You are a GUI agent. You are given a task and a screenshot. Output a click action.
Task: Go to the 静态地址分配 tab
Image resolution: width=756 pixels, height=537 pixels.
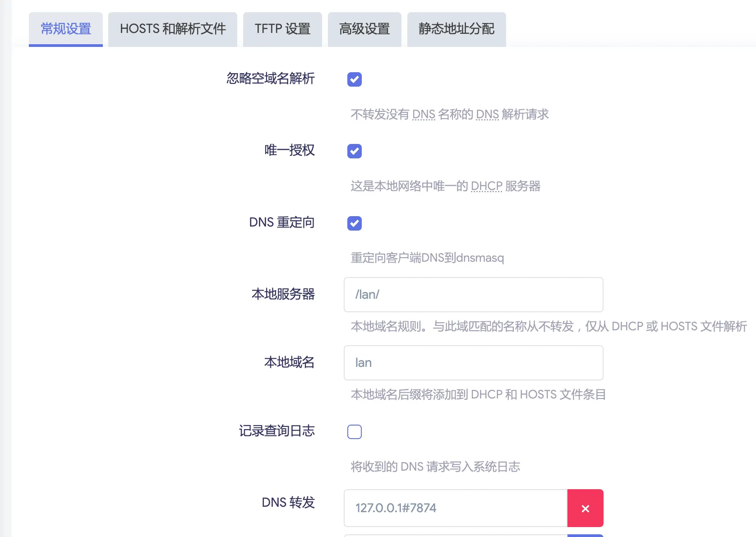pyautogui.click(x=456, y=29)
